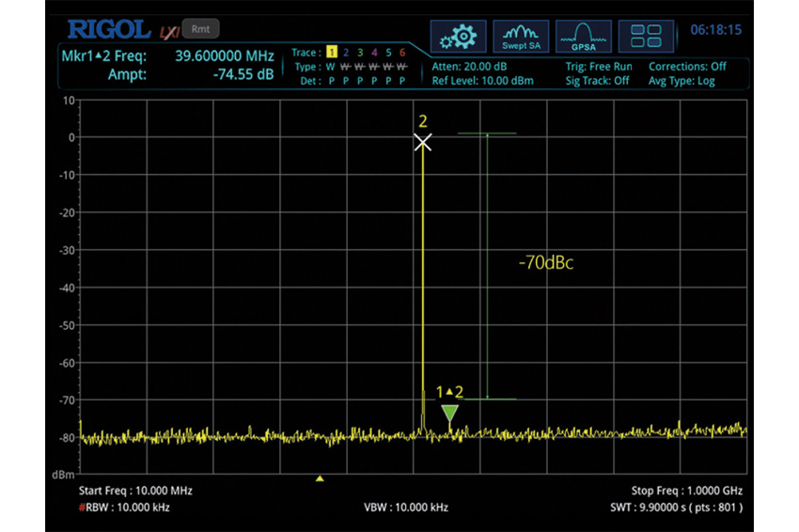Open Avg Type: Log setting
799x532 pixels.
pos(681,81)
